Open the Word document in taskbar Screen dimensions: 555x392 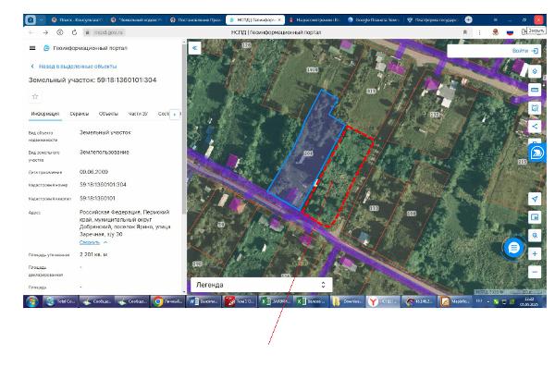pyautogui.click(x=203, y=301)
